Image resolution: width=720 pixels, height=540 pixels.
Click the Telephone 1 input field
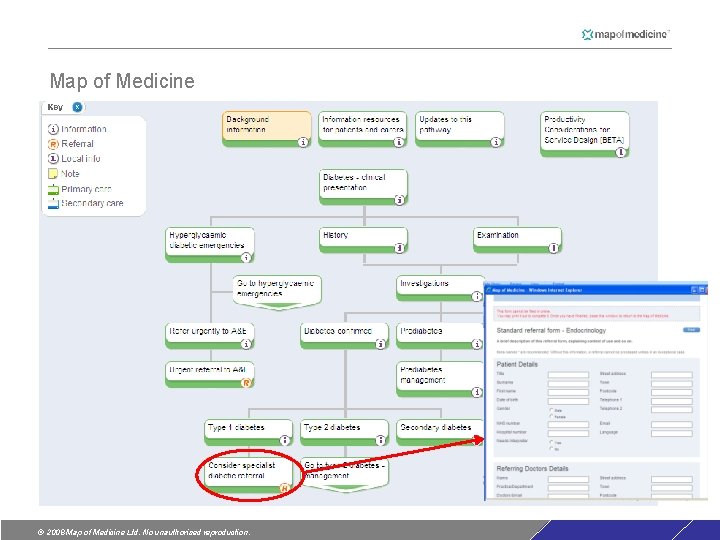click(x=672, y=401)
